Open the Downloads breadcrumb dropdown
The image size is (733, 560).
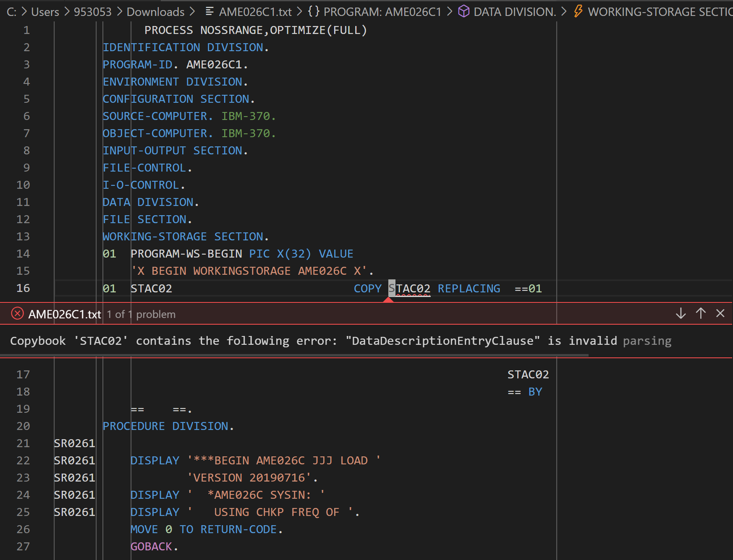point(155,11)
